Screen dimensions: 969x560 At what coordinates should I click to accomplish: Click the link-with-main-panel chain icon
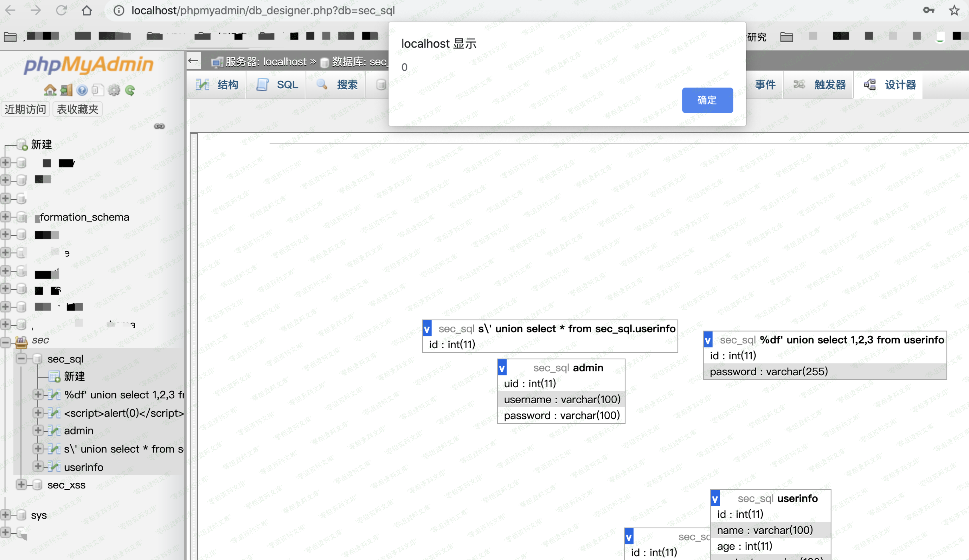coord(159,126)
